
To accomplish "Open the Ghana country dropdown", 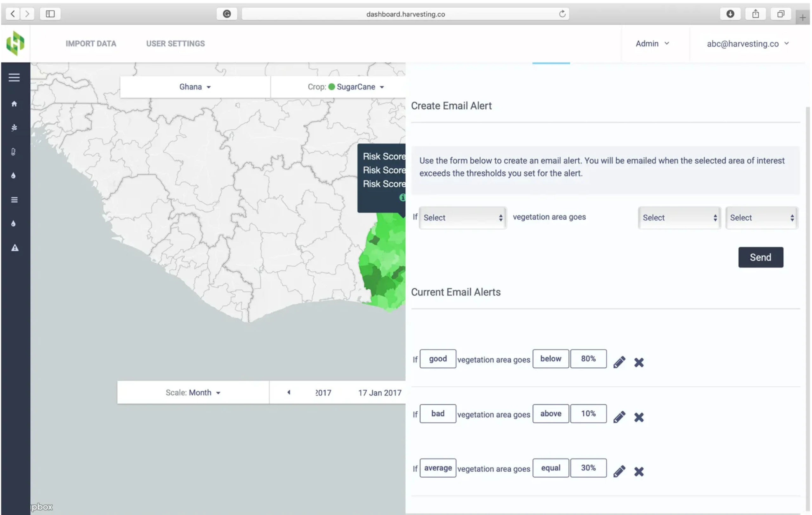I will 195,87.
